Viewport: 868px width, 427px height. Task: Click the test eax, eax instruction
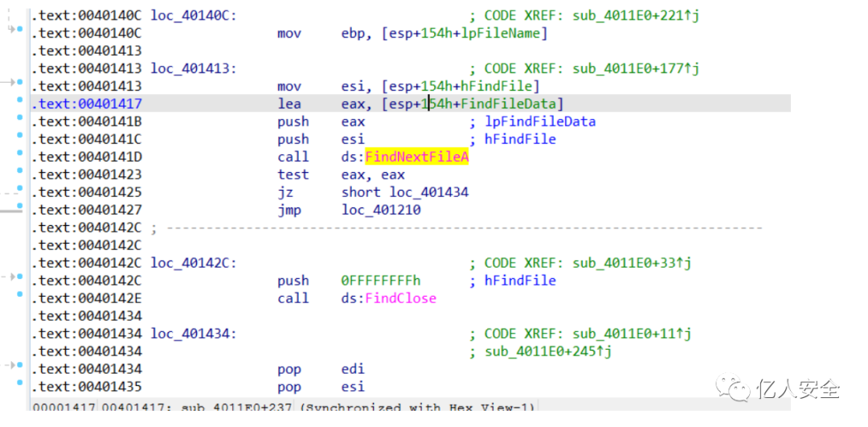click(x=342, y=175)
